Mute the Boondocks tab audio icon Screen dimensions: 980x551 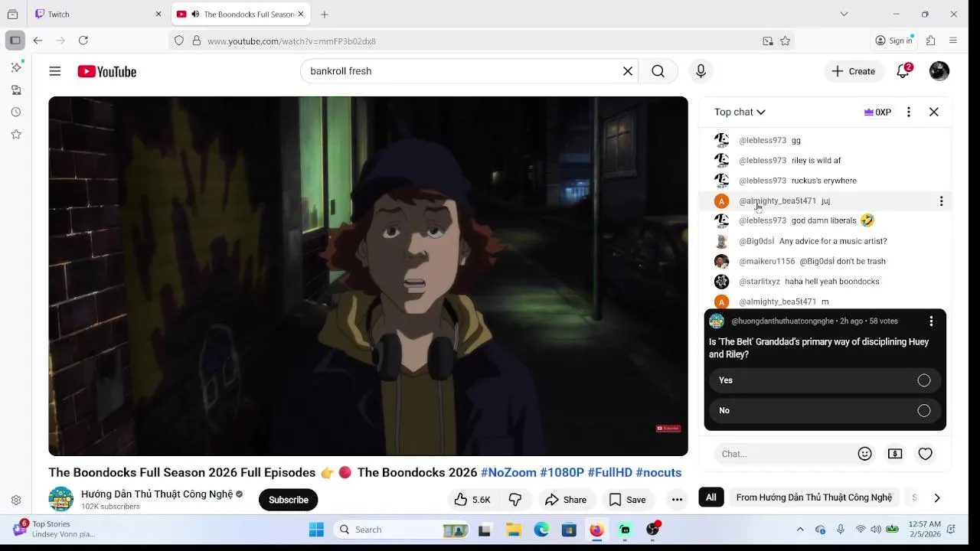195,14
